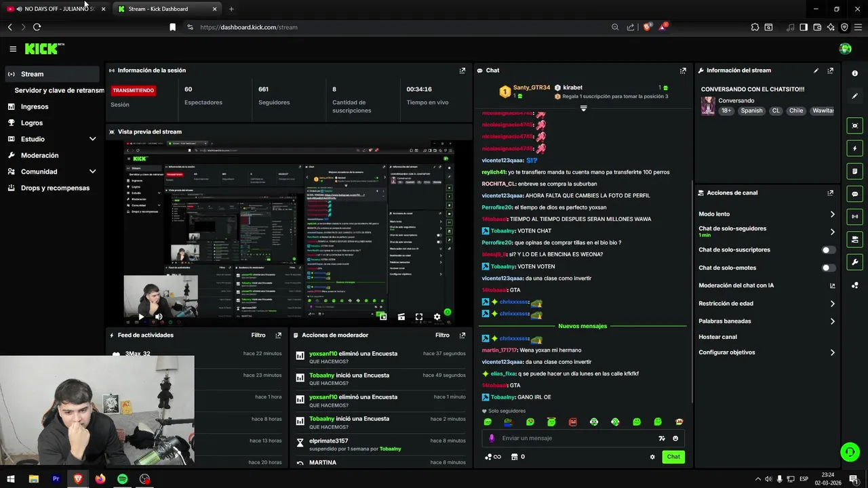Open the info icon in right toolbar
Image resolution: width=868 pixels, height=488 pixels.
[854, 73]
